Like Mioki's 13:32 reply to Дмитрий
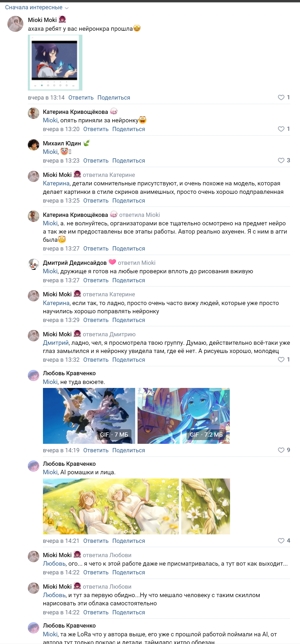Screen dimensions: 300x644 (281, 360)
